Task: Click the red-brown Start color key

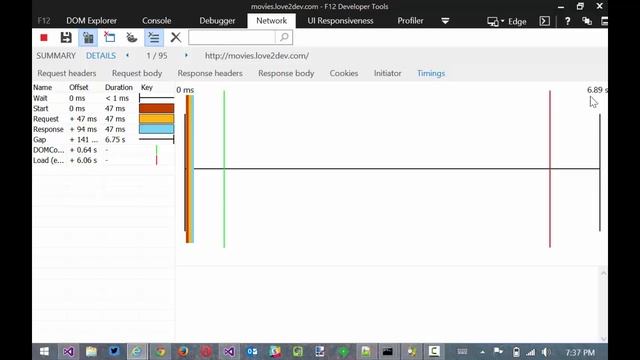Action: point(156,108)
